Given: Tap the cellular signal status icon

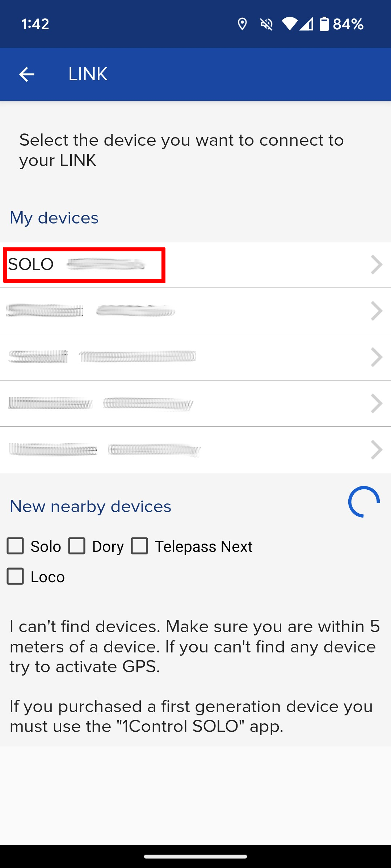Looking at the screenshot, I should click(x=306, y=24).
